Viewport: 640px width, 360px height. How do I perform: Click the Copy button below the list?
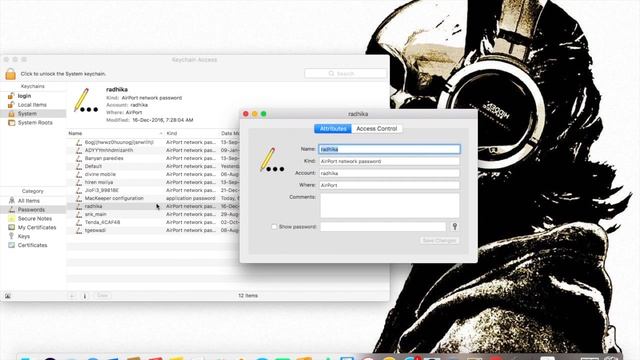tap(102, 296)
